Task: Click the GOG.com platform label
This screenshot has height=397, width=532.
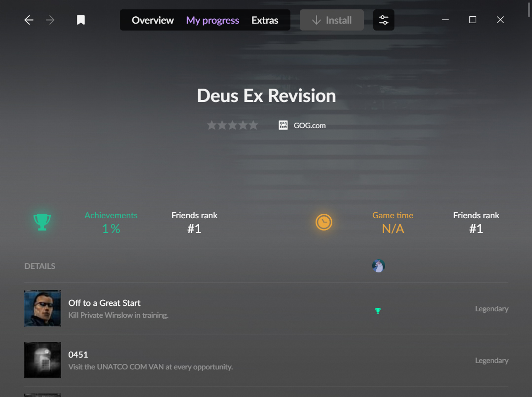Action: tap(310, 126)
